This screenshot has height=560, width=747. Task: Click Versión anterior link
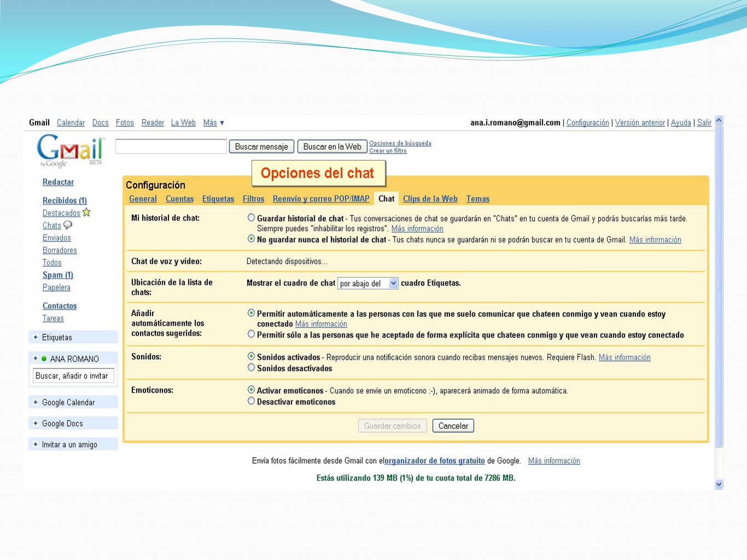(x=640, y=122)
